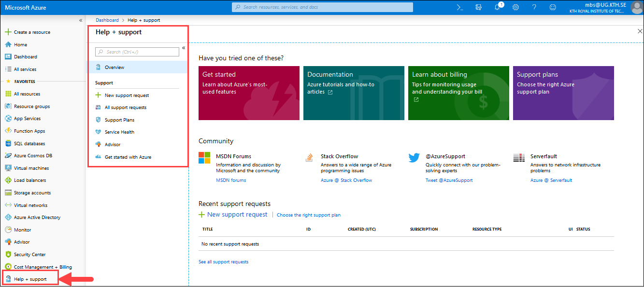The image size is (644, 287).
Task: Click the Dashboard breadcrumb link
Action: (x=107, y=20)
